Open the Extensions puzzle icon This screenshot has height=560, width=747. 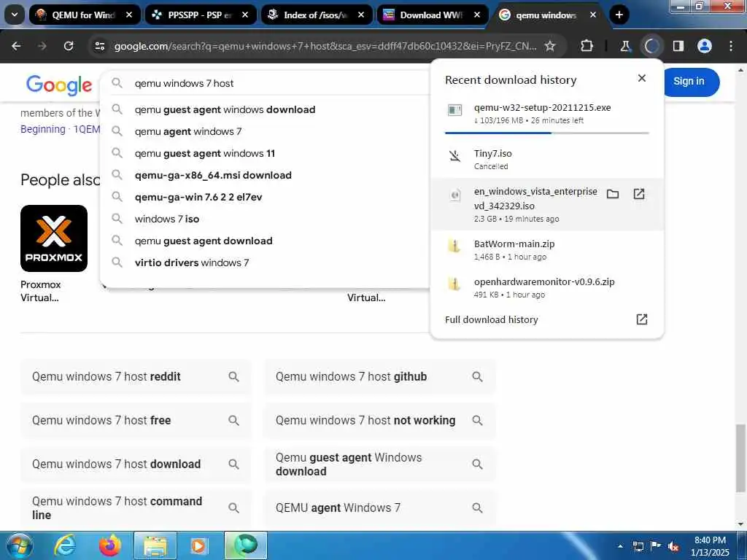tap(587, 46)
